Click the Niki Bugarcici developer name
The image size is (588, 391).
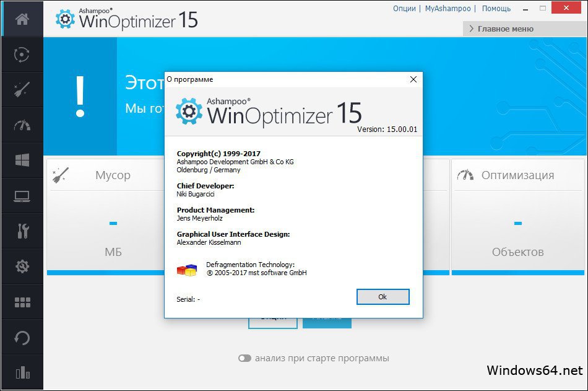(196, 194)
